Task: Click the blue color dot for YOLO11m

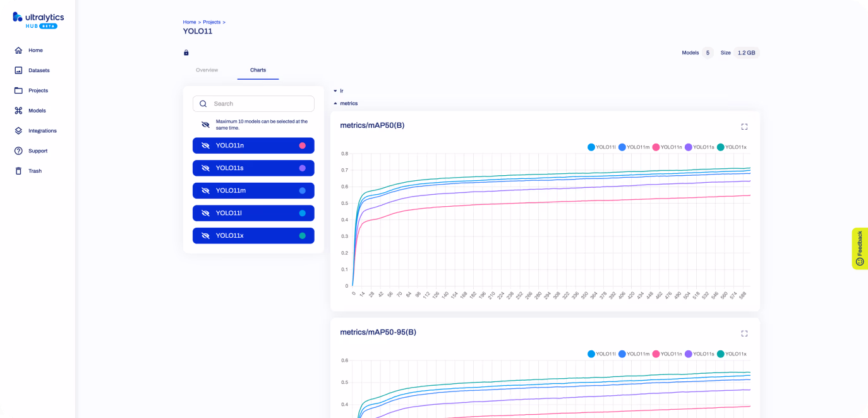Action: click(x=302, y=190)
